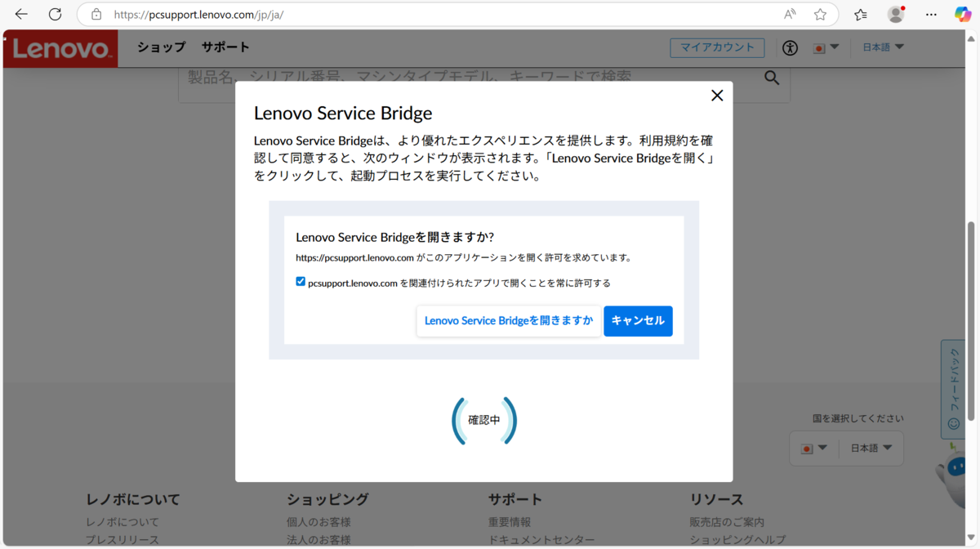Open footer link 個人のお客様
The image size is (980, 549).
click(318, 522)
